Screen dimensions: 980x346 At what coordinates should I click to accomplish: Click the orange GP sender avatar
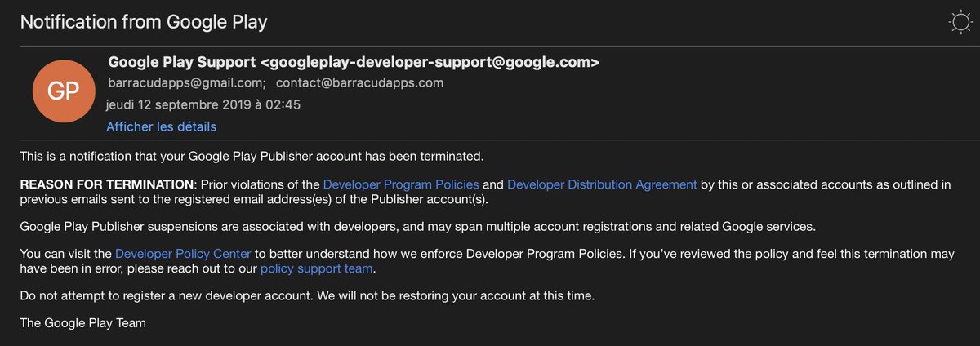(63, 92)
